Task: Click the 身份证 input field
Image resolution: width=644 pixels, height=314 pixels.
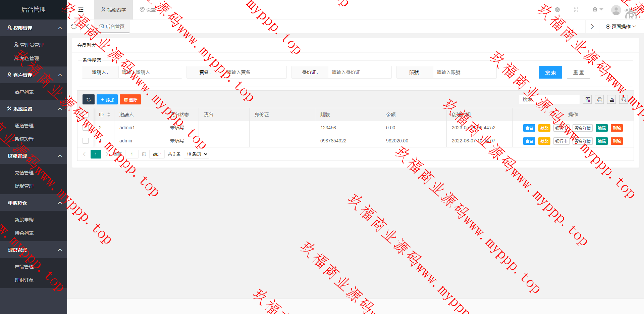Action: coord(359,73)
